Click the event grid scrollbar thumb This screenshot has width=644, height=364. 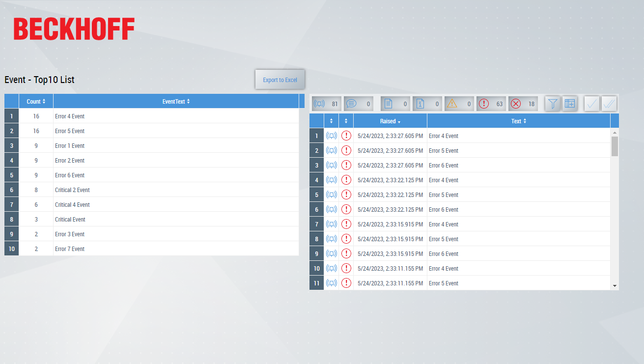tap(615, 146)
